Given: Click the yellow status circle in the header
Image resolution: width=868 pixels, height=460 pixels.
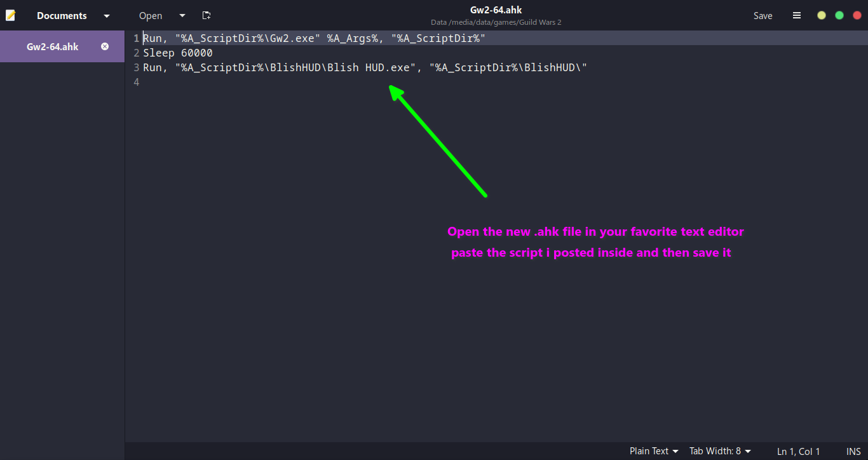Looking at the screenshot, I should (821, 14).
